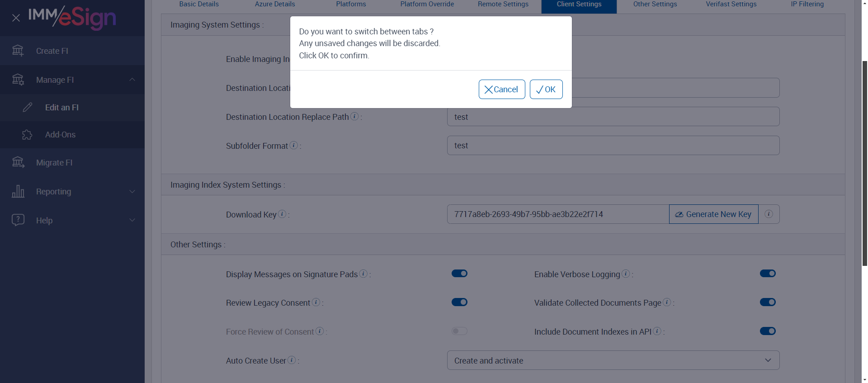
Task: Toggle Display Messages on Signature Pads switch
Action: point(459,274)
